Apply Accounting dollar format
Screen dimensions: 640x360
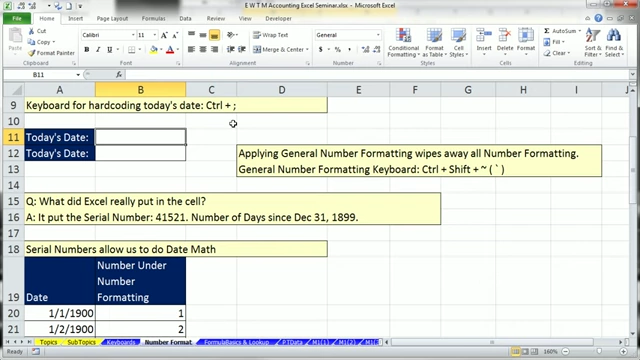tap(321, 49)
